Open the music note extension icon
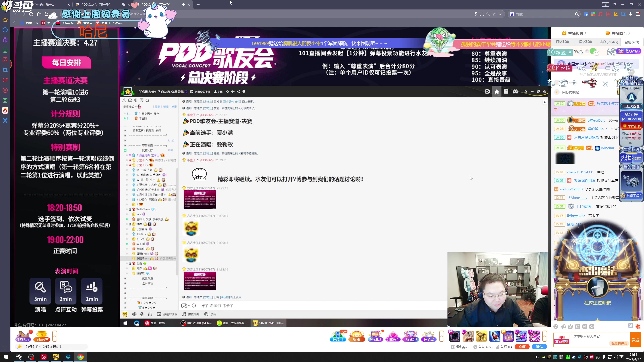 601,14
